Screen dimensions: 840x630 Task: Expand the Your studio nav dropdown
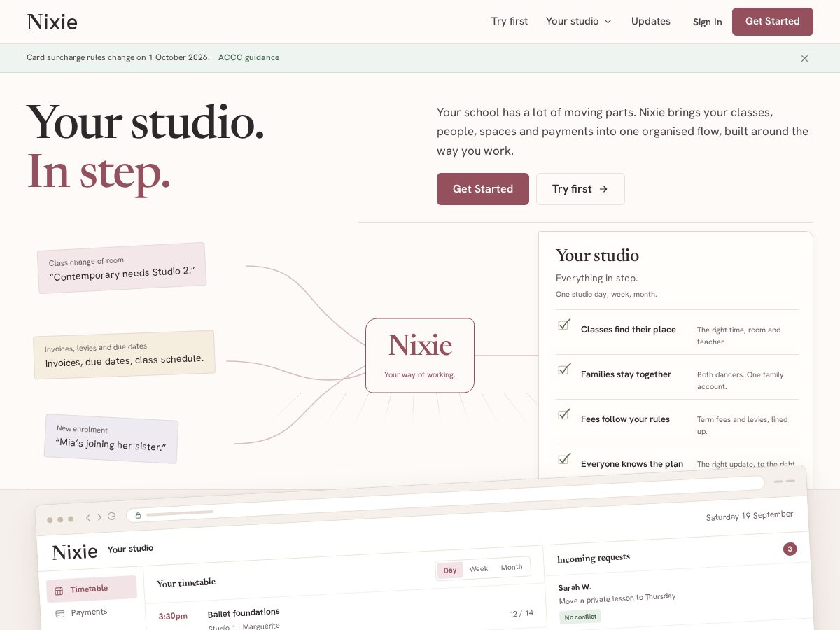click(x=579, y=21)
